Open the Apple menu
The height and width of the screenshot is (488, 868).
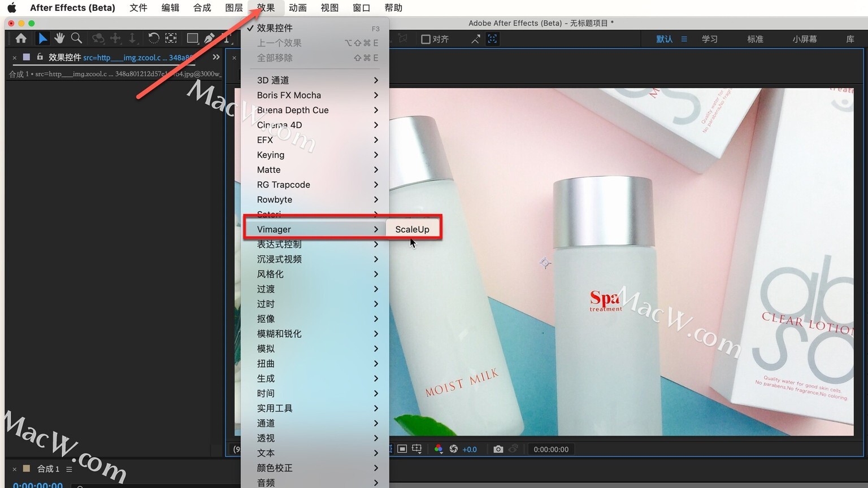point(12,8)
